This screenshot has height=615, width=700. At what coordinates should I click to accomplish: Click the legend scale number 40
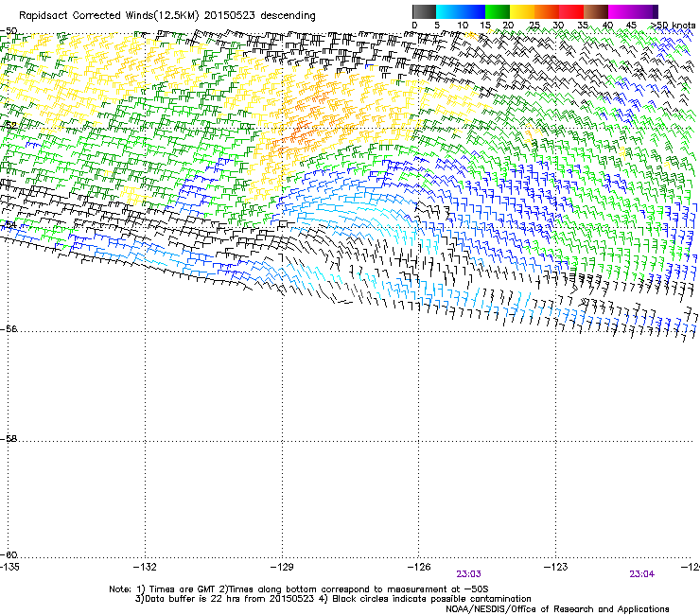coord(607,26)
